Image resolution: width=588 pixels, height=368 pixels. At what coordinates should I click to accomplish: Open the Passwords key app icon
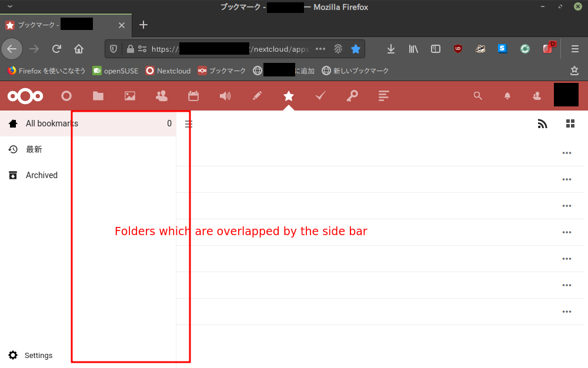point(352,96)
